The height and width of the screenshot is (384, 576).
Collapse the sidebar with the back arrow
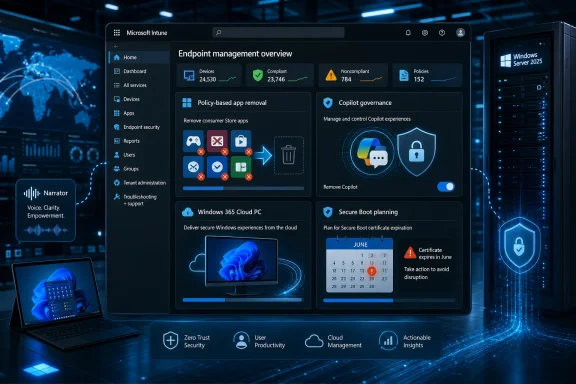(x=116, y=46)
